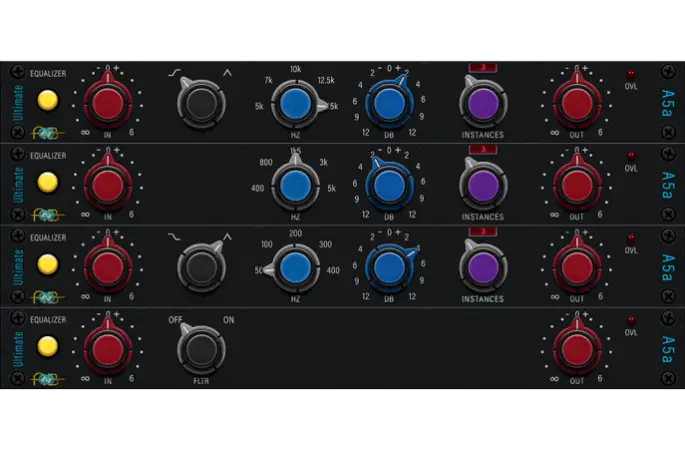Click the blue HZ knob with the 10k scale

click(294, 103)
